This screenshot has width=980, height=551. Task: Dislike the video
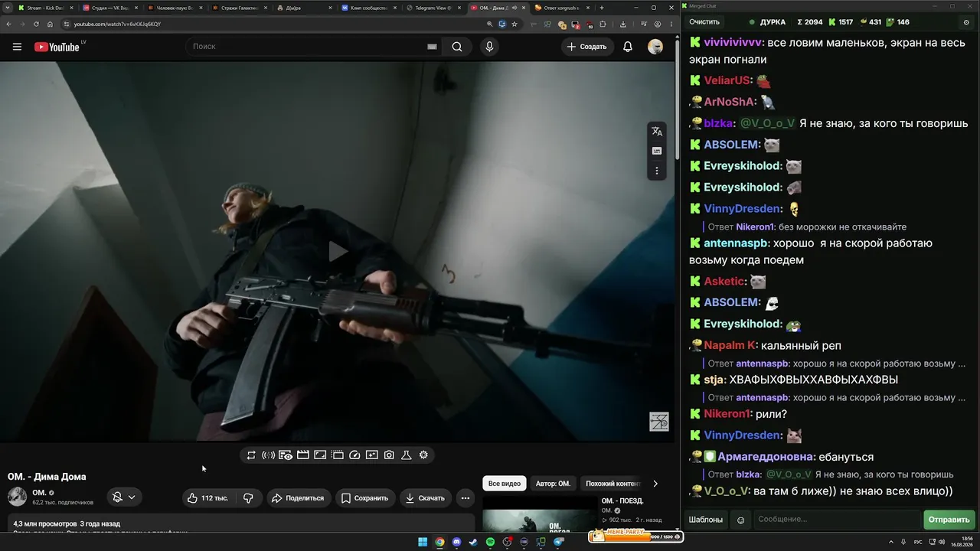(248, 498)
